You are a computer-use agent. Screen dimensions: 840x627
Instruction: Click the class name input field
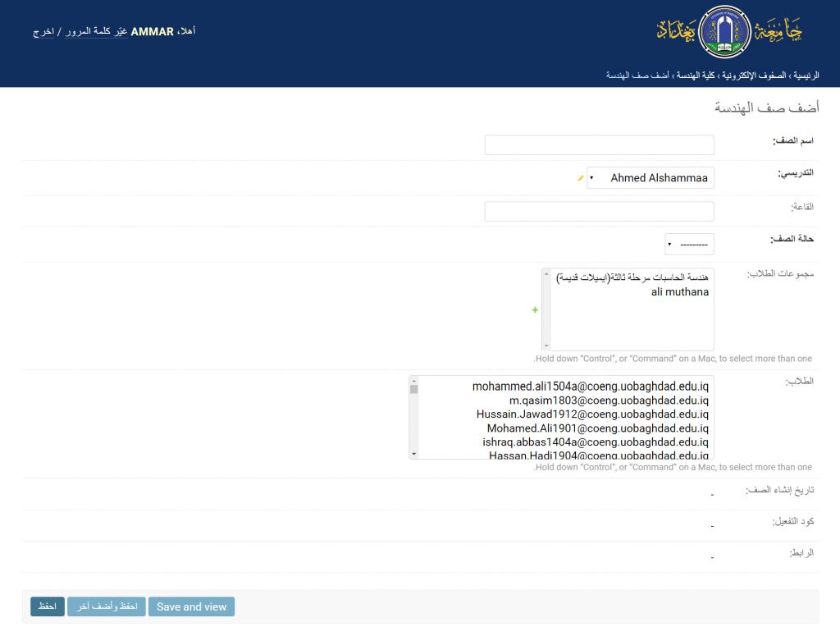pos(600,145)
